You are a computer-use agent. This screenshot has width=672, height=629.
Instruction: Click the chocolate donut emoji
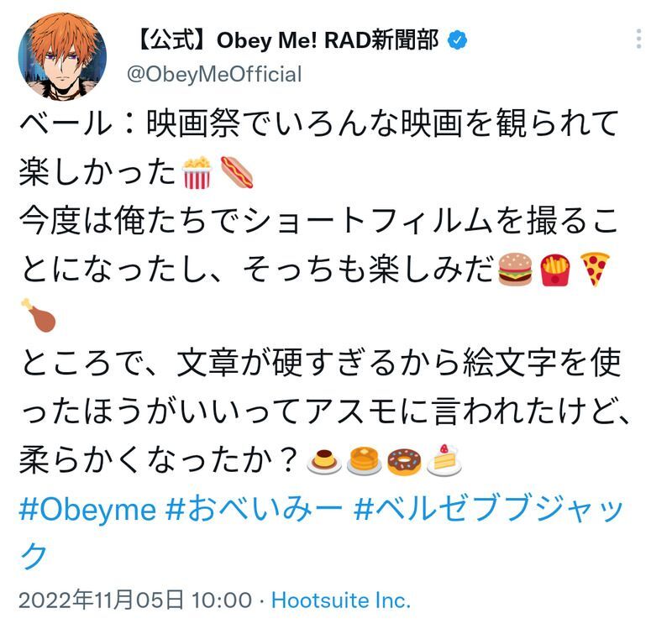(404, 462)
